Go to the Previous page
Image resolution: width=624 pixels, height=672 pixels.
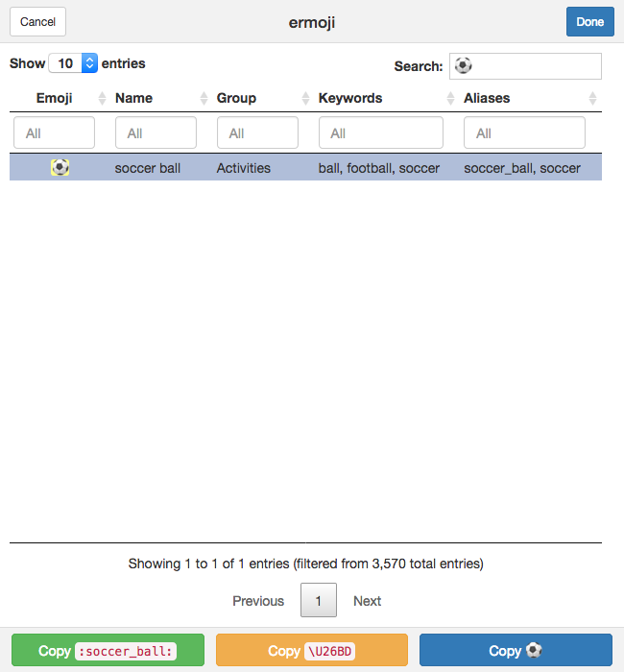pyautogui.click(x=258, y=601)
